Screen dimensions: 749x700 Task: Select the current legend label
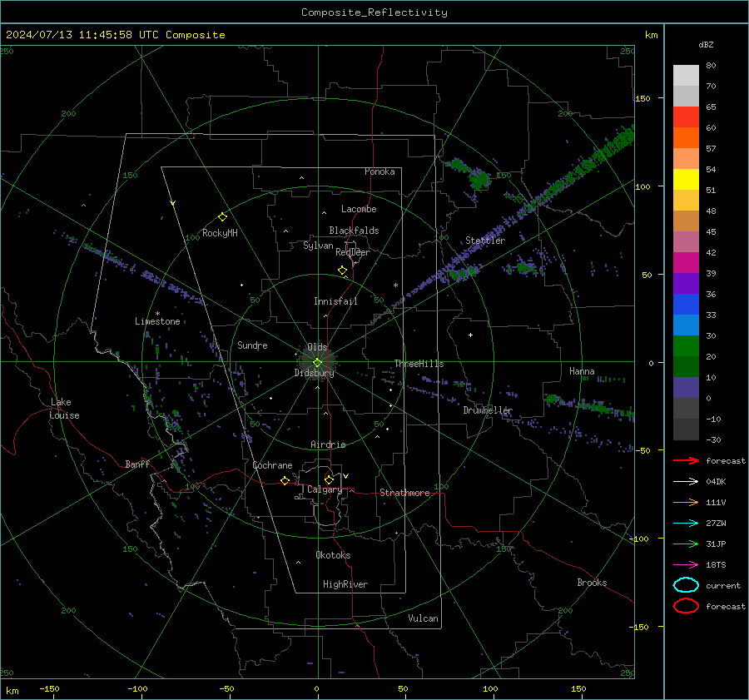[x=723, y=586]
